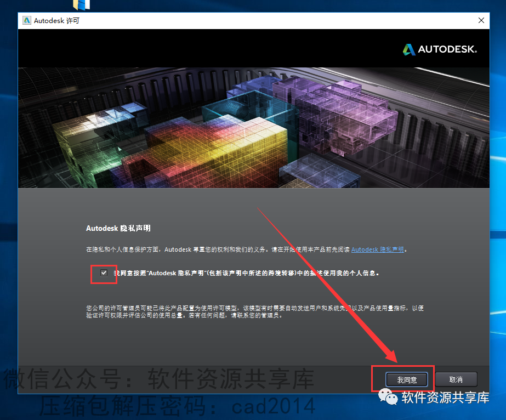Click the folder window icon peeking above the dialog

(x=81, y=5)
